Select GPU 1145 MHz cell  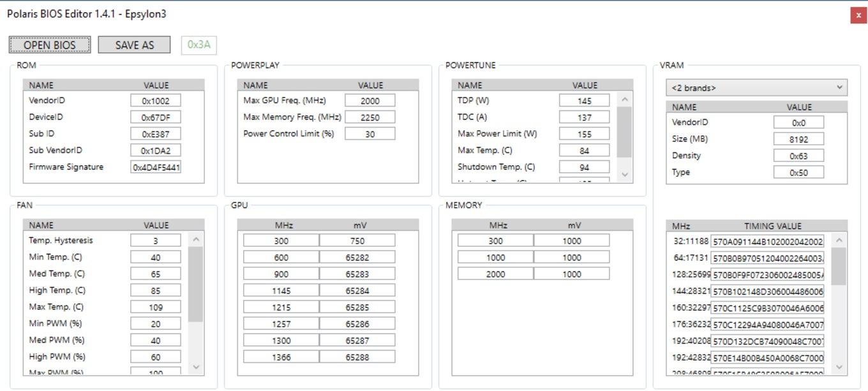tap(281, 290)
